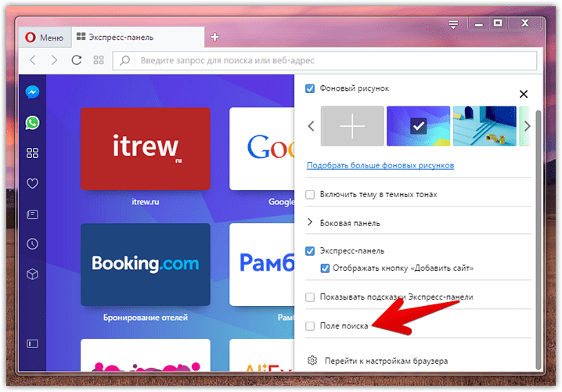Open the Opera Меню button
562x392 pixels.
[45, 38]
